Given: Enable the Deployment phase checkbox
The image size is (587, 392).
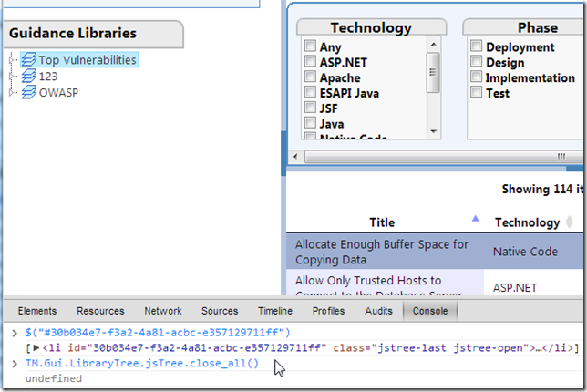Looking at the screenshot, I should tap(476, 46).
